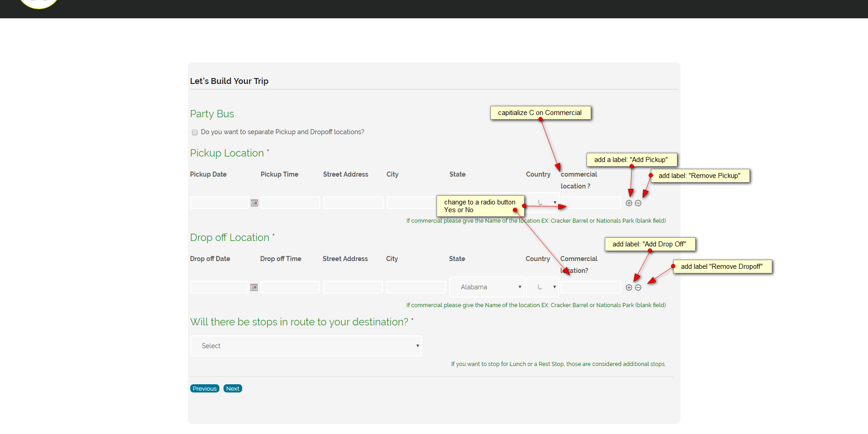This screenshot has width=868, height=434.
Task: Click the minus icon in the Drop off Location row
Action: click(x=638, y=288)
